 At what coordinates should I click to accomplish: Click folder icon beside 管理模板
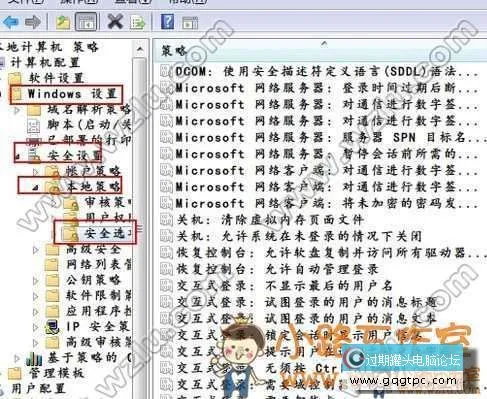(x=15, y=373)
